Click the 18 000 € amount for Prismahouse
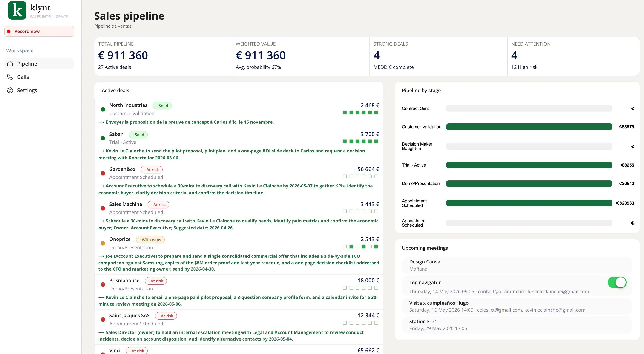Screen dimensions: 644x354 368,280
